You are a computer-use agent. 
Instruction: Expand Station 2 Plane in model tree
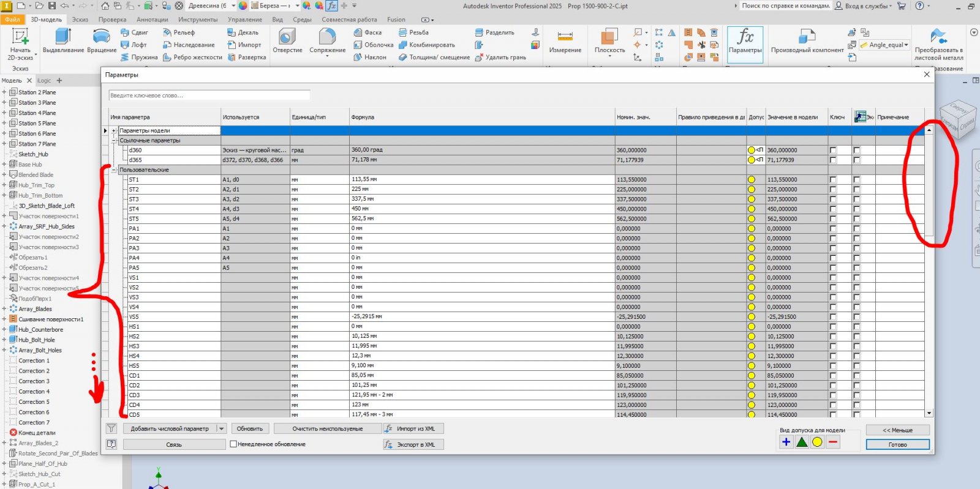[4, 92]
